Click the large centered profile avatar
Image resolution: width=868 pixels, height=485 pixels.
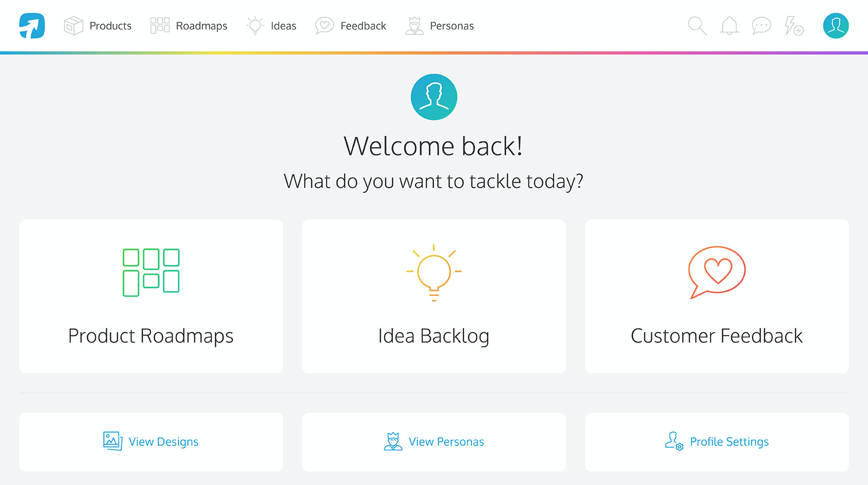[434, 97]
